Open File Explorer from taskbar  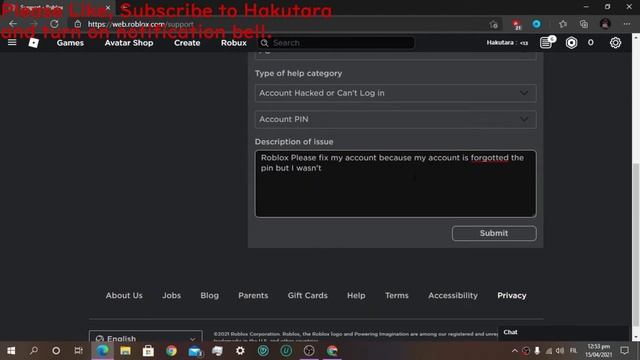point(125,351)
